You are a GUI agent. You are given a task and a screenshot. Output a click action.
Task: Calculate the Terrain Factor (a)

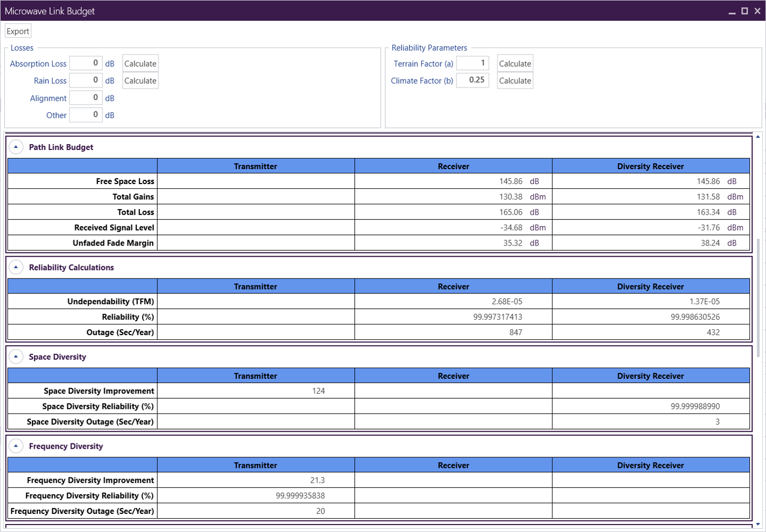pos(515,63)
